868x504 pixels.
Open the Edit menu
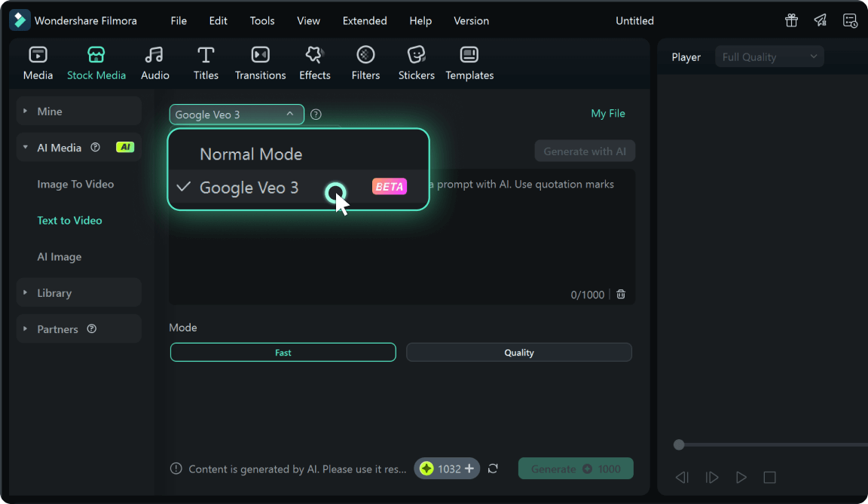coord(218,20)
